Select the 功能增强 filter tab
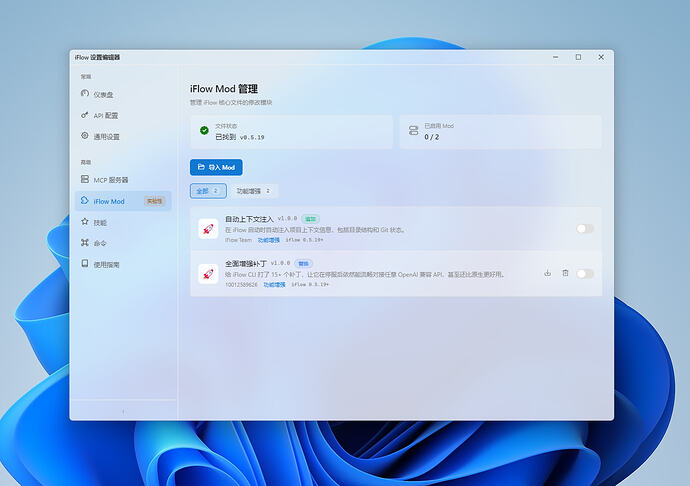 point(254,191)
